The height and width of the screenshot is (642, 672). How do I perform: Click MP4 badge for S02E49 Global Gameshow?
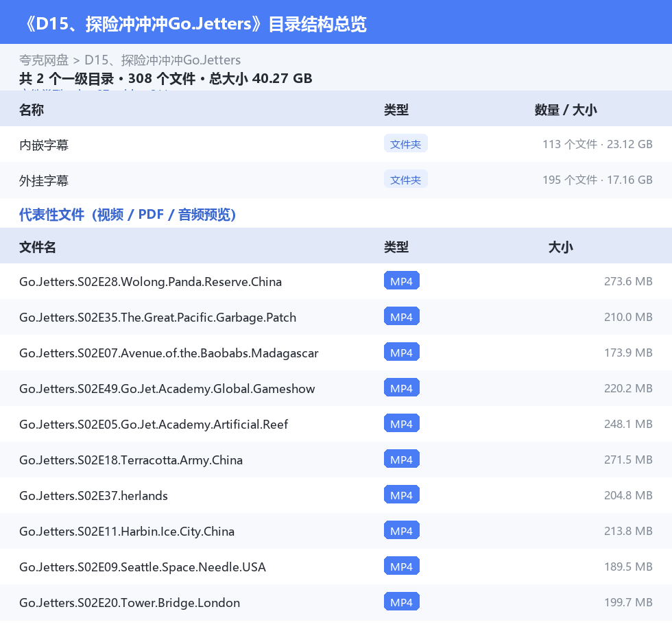402,388
